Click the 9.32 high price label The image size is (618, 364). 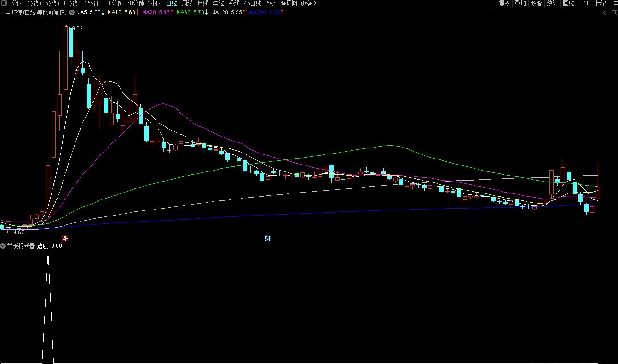tap(77, 28)
